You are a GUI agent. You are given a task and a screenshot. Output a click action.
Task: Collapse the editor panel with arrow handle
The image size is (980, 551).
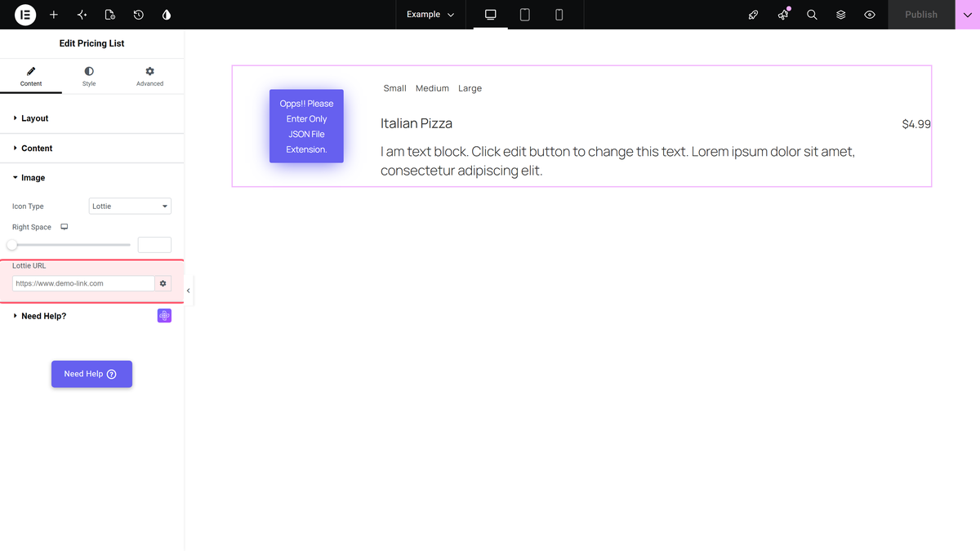pyautogui.click(x=189, y=291)
